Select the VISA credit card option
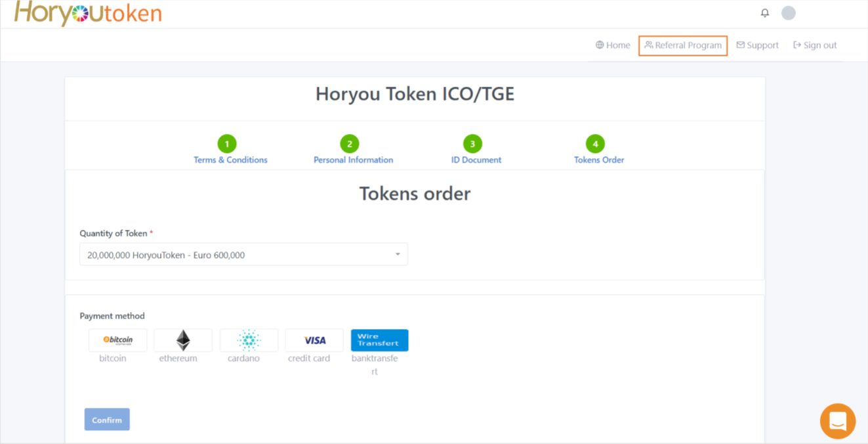Viewport: 868px width, 444px height. [314, 340]
